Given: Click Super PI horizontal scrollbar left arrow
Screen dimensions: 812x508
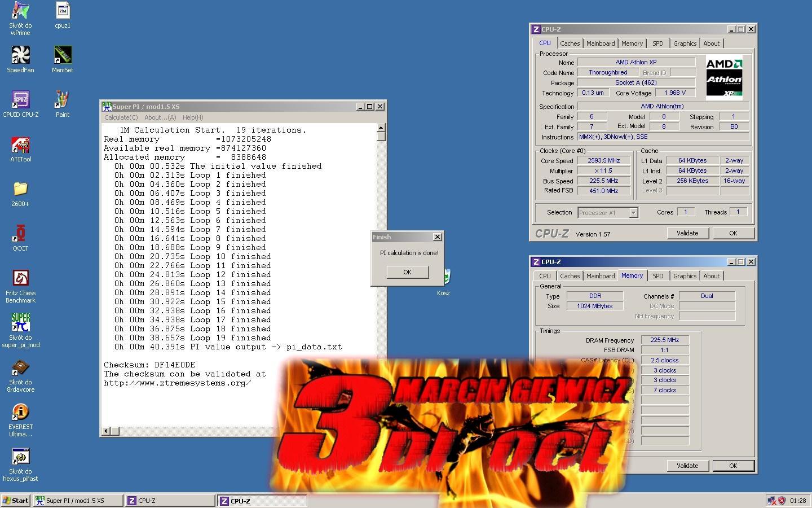Looking at the screenshot, I should coord(105,431).
